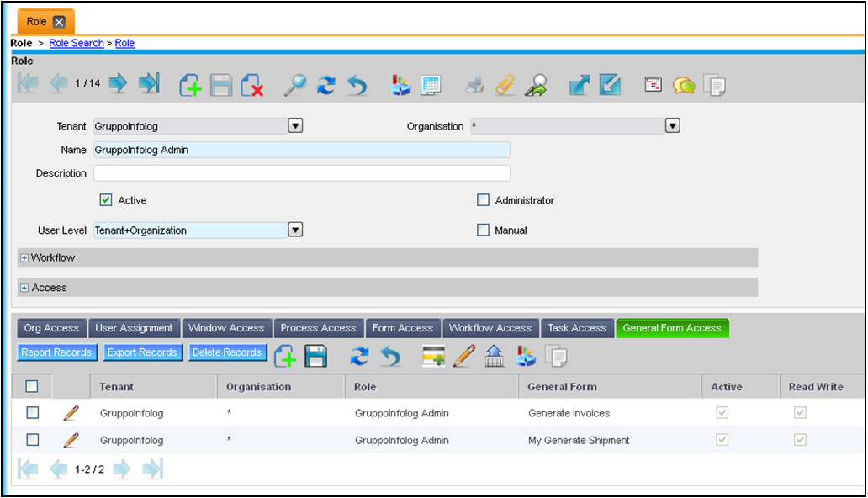
Task: Select the My Generate Shipment row checkbox
Action: tap(33, 440)
